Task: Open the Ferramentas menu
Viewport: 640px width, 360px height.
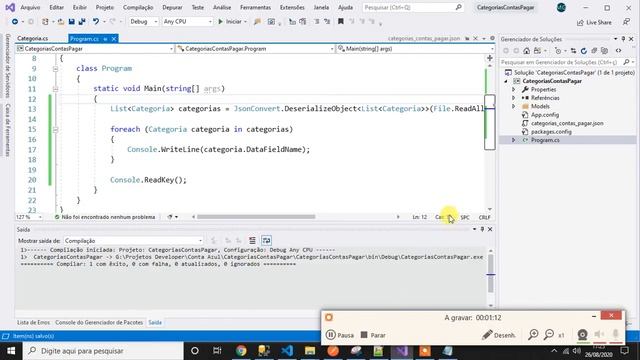Action: 255,7
